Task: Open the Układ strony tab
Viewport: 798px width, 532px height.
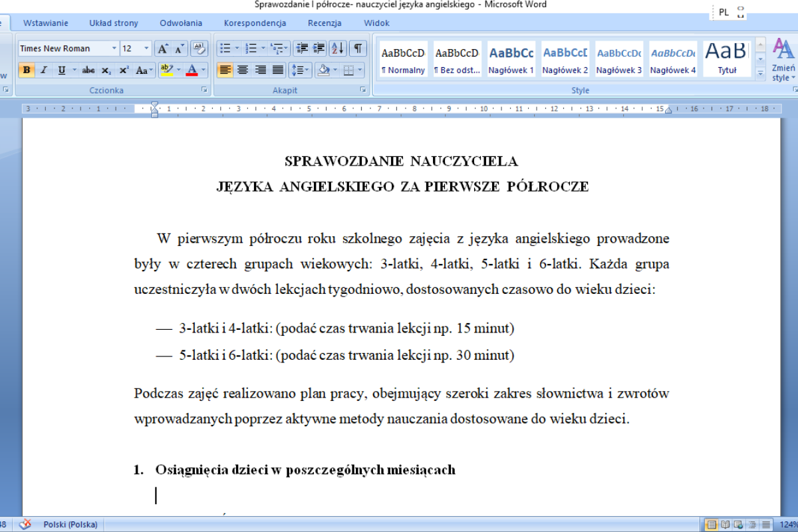Action: (114, 23)
